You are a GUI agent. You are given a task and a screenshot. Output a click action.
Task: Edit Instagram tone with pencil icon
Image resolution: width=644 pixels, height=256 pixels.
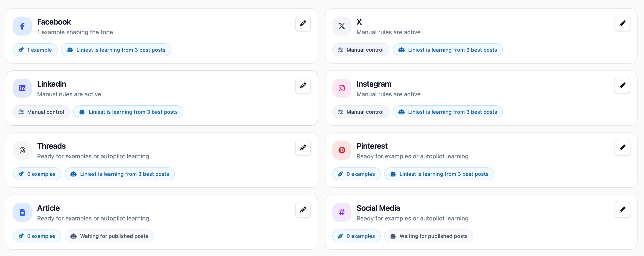pos(622,86)
